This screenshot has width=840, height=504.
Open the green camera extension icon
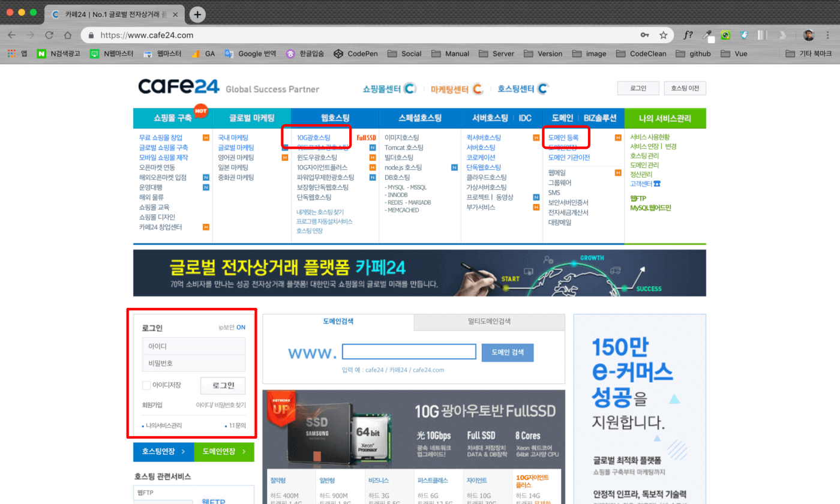tap(725, 35)
